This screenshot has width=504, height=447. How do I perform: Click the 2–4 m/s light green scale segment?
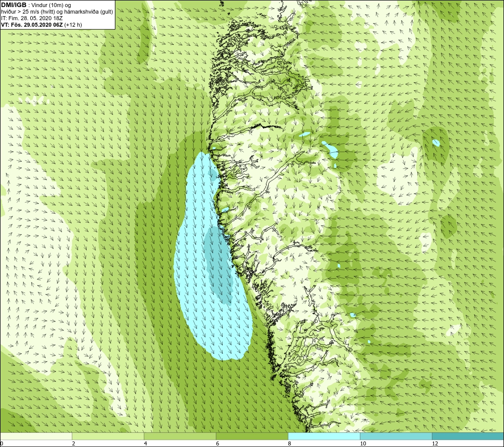point(108,436)
